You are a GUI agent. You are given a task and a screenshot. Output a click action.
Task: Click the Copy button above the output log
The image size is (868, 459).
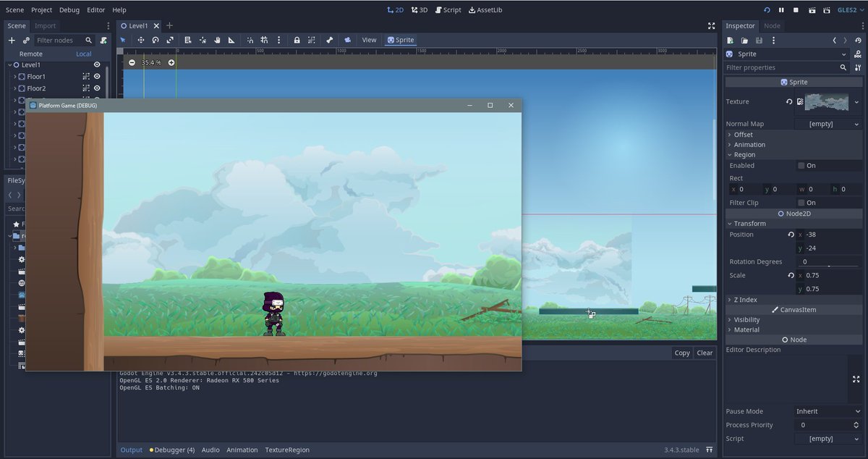681,353
